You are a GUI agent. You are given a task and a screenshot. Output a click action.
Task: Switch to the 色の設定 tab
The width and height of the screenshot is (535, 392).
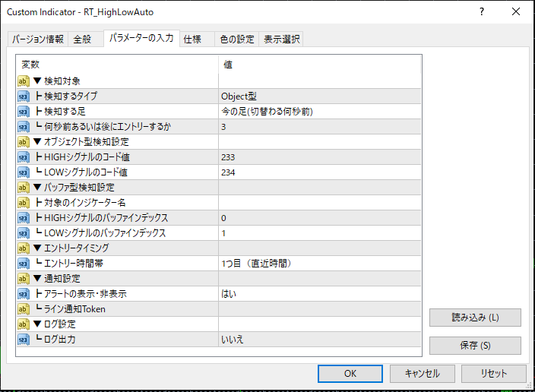tap(237, 40)
